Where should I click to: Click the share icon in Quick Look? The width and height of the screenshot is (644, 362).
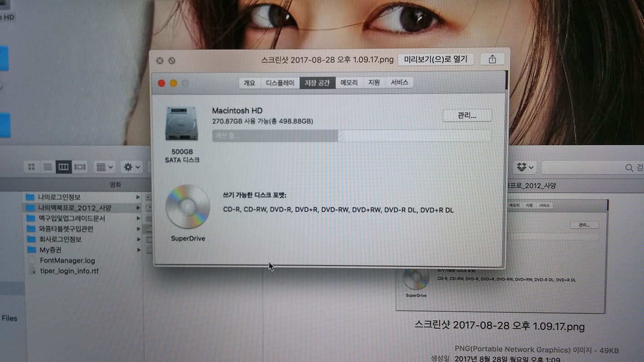tap(492, 60)
